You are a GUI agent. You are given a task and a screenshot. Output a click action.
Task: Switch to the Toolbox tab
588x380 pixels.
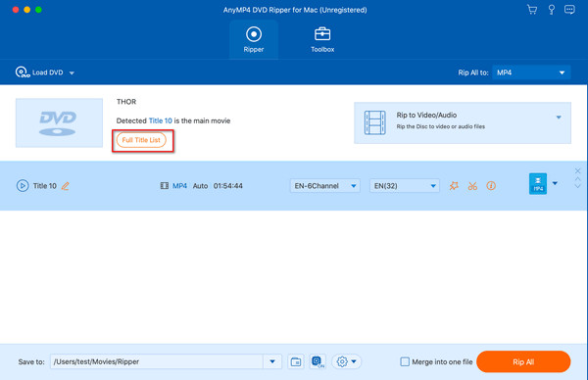coord(322,39)
